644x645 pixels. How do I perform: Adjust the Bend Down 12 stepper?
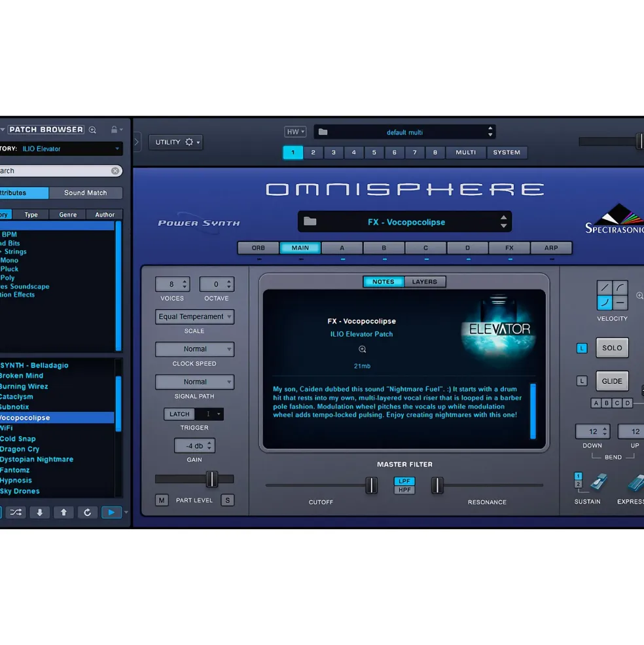[604, 432]
